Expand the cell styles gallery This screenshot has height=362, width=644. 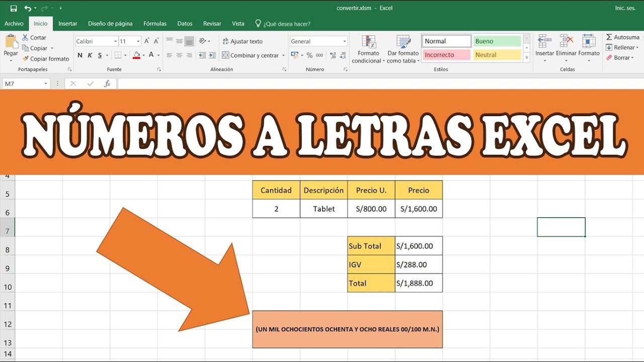527,58
